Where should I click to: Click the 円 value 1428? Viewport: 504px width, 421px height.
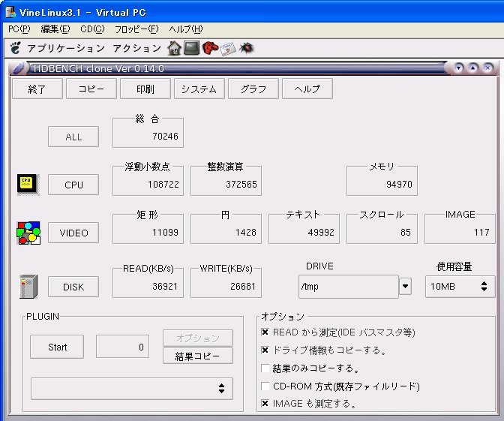click(x=245, y=232)
